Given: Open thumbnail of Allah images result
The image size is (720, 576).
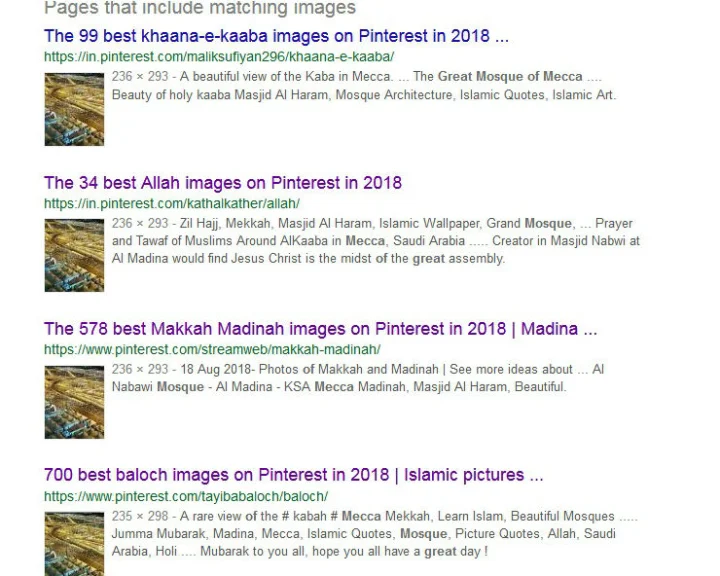Looking at the screenshot, I should pos(74,255).
